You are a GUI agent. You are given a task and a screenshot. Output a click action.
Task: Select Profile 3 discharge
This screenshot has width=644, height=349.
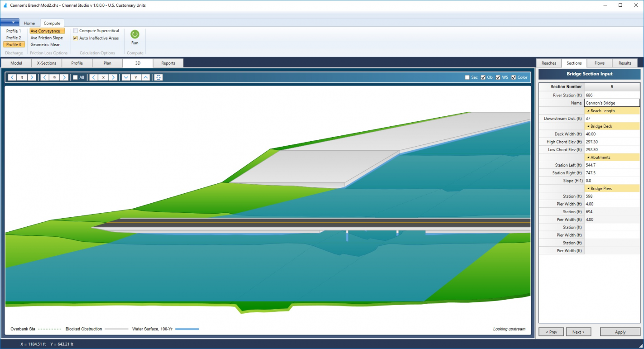14,45
